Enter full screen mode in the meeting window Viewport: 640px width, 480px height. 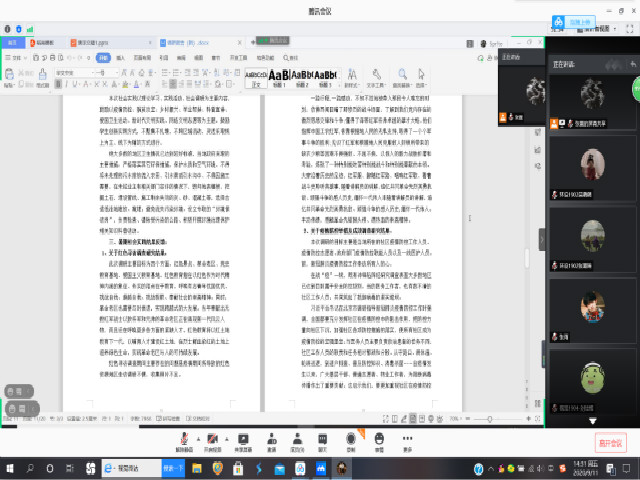coord(630,29)
